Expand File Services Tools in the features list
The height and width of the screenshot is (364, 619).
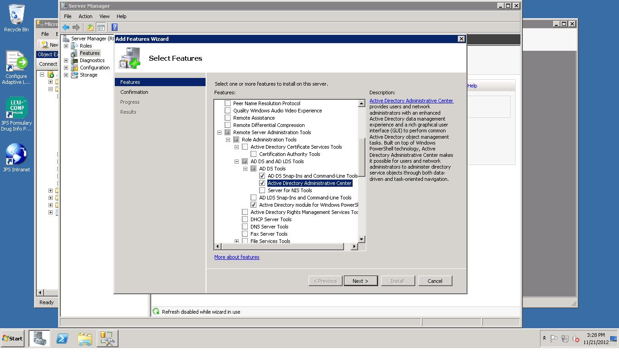coord(236,241)
